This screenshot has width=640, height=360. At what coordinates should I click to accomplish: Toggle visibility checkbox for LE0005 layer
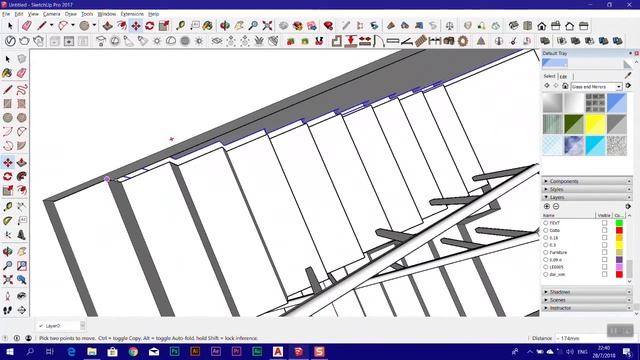click(x=604, y=267)
